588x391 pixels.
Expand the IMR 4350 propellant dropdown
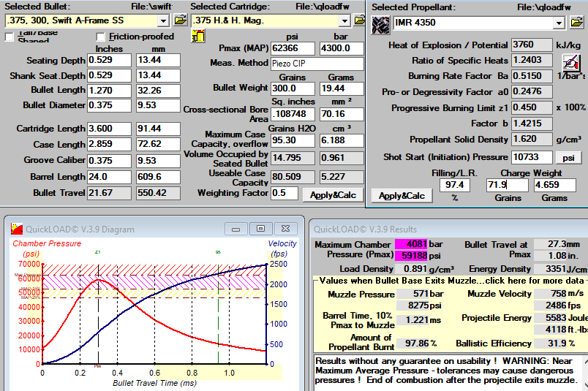tap(559, 23)
